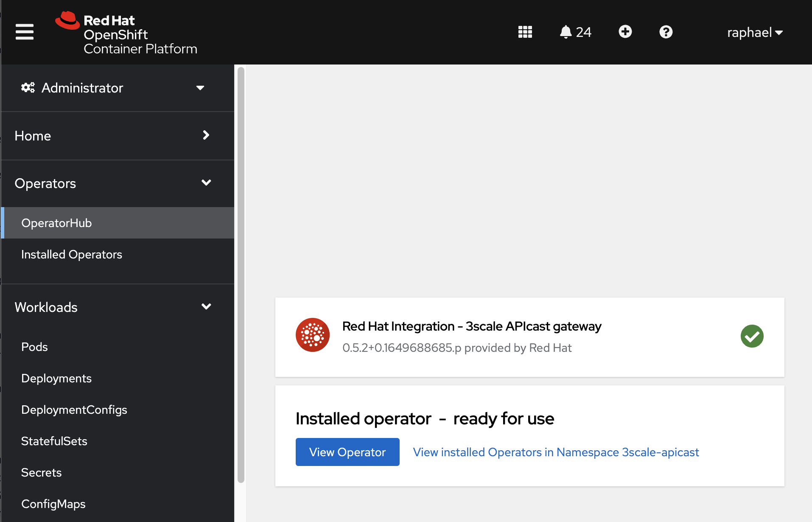Open the help question mark menu
Image resolution: width=812 pixels, height=522 pixels.
click(x=666, y=32)
